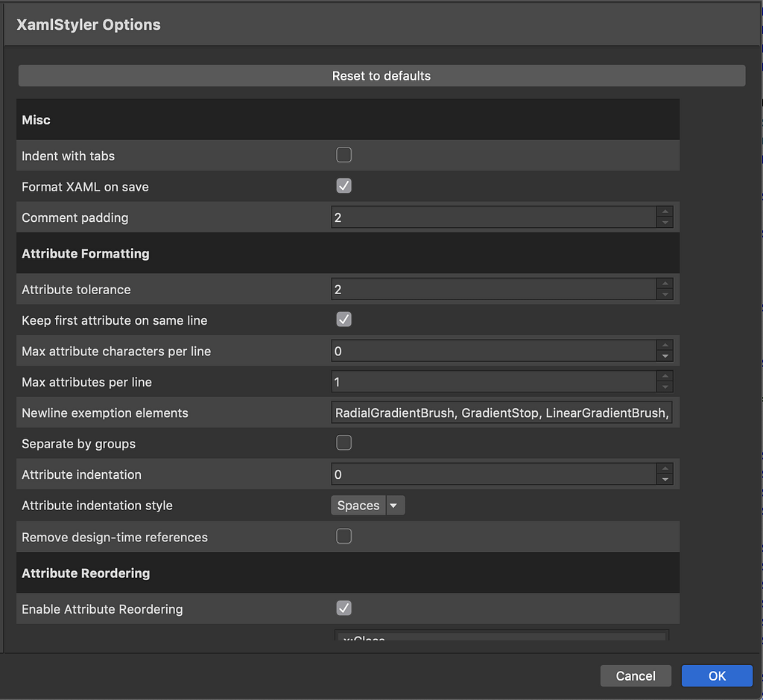Decrease Attribute indentation with down arrow
This screenshot has width=763, height=700.
coord(665,479)
